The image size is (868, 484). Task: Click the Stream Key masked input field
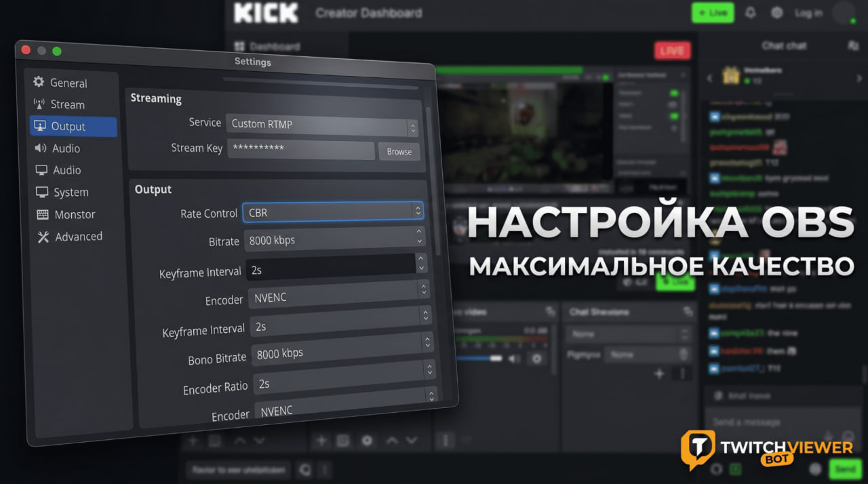[x=300, y=148]
